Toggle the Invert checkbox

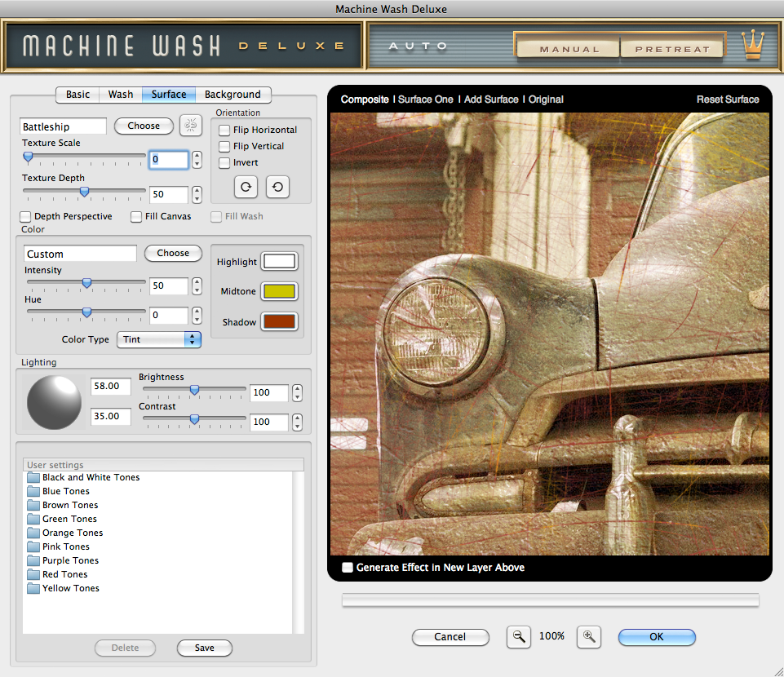click(224, 163)
